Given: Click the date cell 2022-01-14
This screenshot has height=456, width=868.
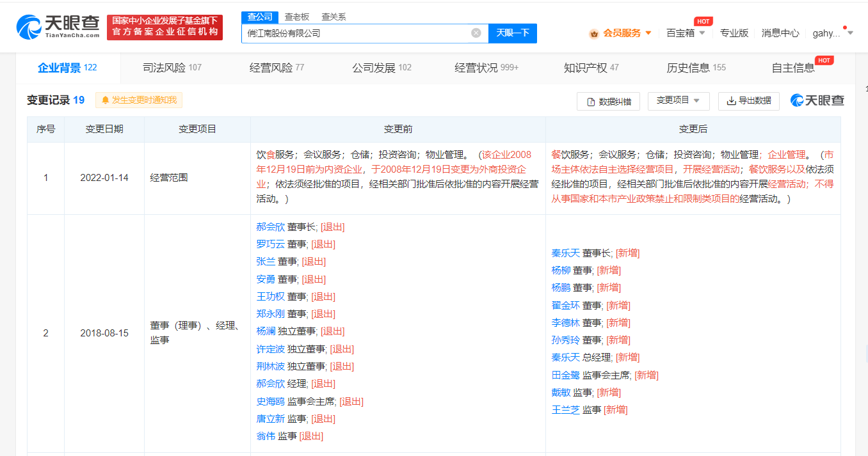Looking at the screenshot, I should (104, 178).
